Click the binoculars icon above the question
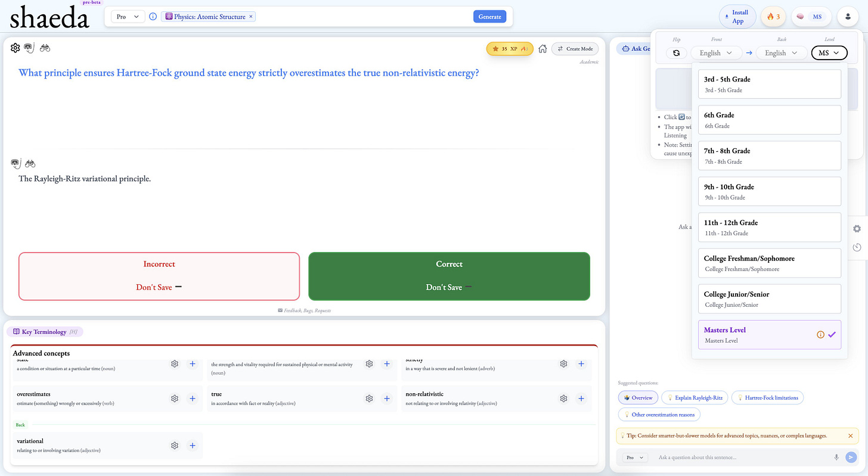Image resolution: width=868 pixels, height=476 pixels. pyautogui.click(x=45, y=48)
